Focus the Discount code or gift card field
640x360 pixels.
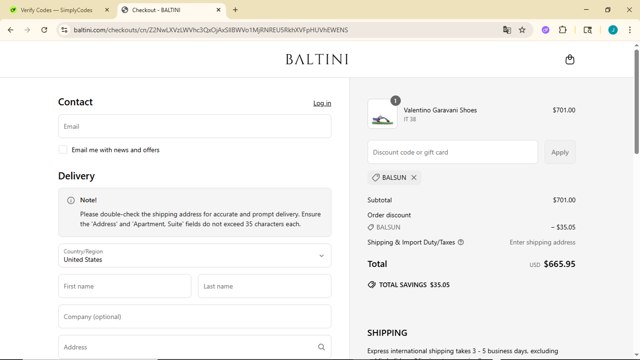point(452,152)
